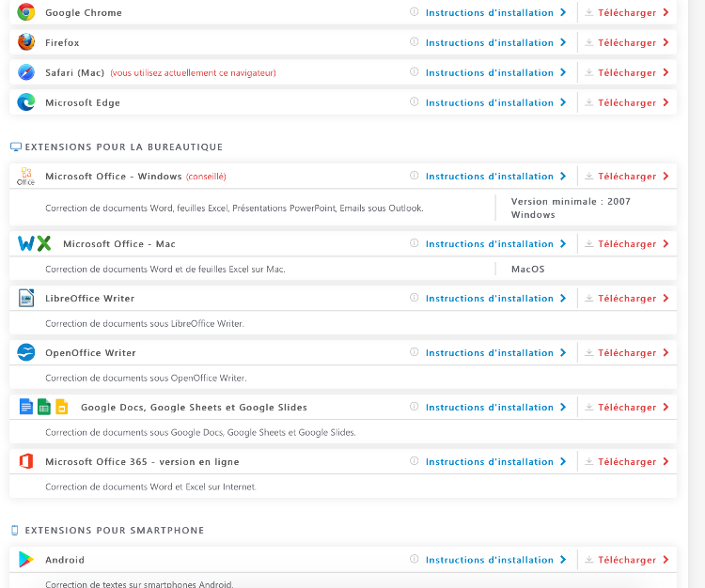Click the Word and Excel Mac icons

pyautogui.click(x=34, y=243)
